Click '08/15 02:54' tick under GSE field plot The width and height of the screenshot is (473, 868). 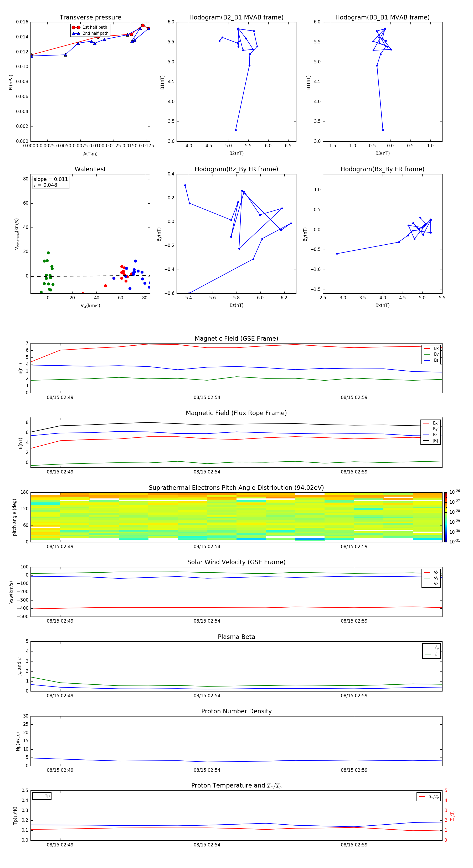click(207, 398)
